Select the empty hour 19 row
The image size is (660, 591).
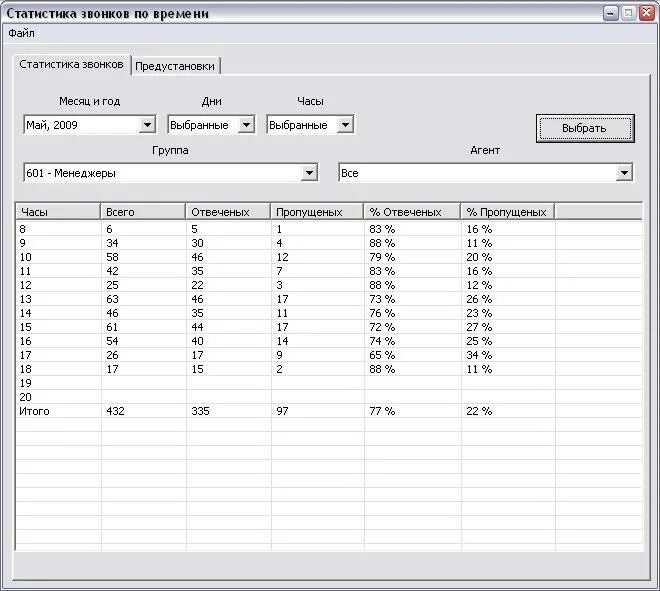click(x=329, y=383)
